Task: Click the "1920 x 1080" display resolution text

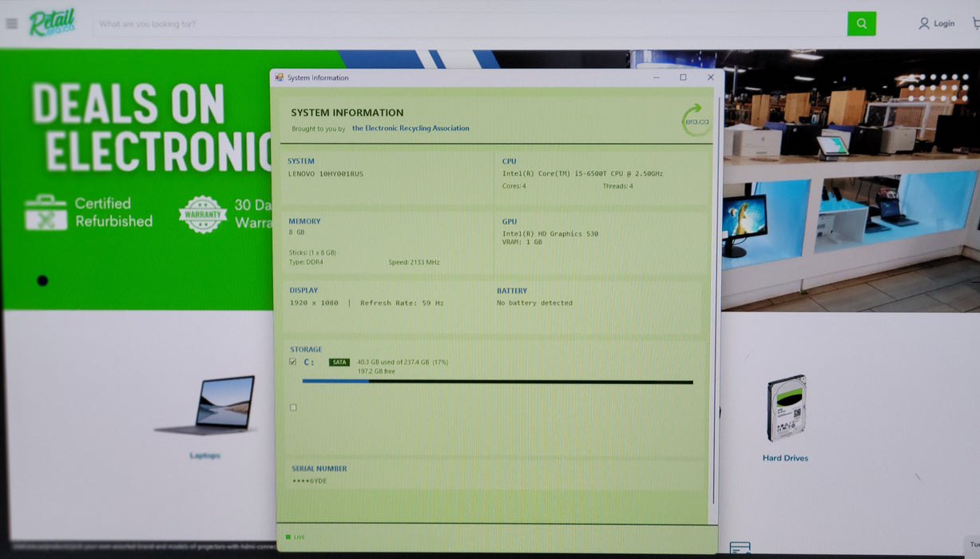Action: coord(314,303)
